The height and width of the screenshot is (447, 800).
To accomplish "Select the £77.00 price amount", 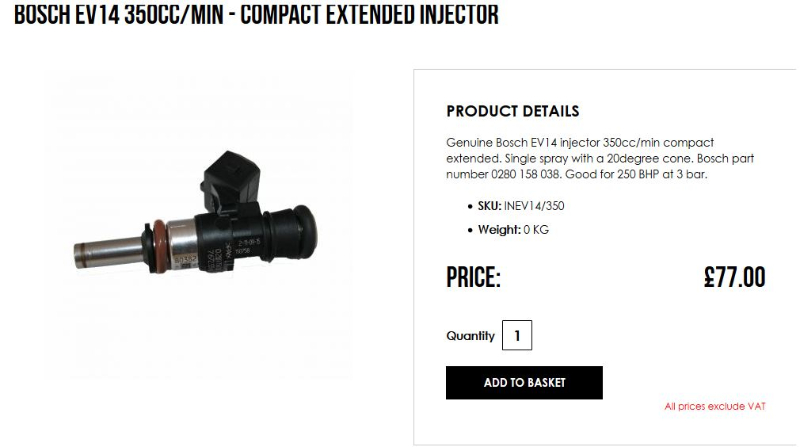I will [734, 278].
